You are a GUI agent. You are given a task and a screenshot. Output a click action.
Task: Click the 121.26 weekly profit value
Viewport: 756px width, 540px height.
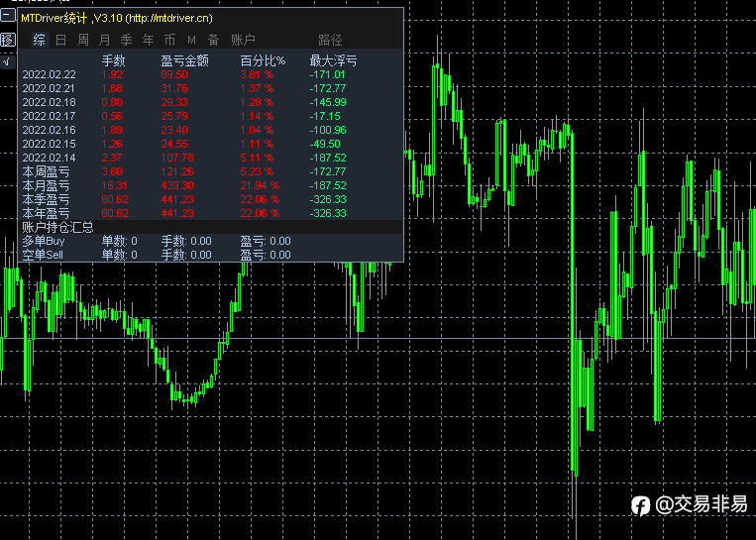coord(177,171)
